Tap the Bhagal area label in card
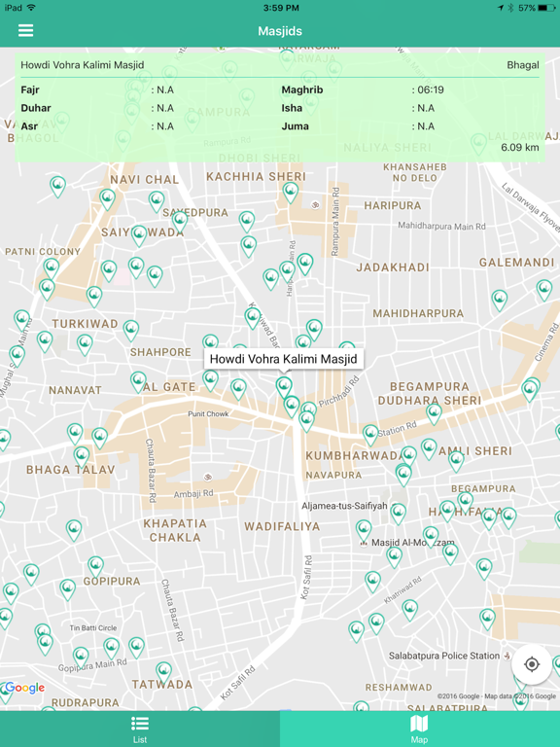This screenshot has width=560, height=747. tap(523, 65)
